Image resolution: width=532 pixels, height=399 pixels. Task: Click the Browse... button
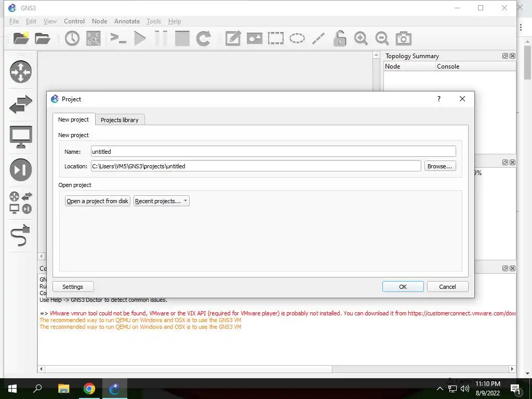point(440,166)
